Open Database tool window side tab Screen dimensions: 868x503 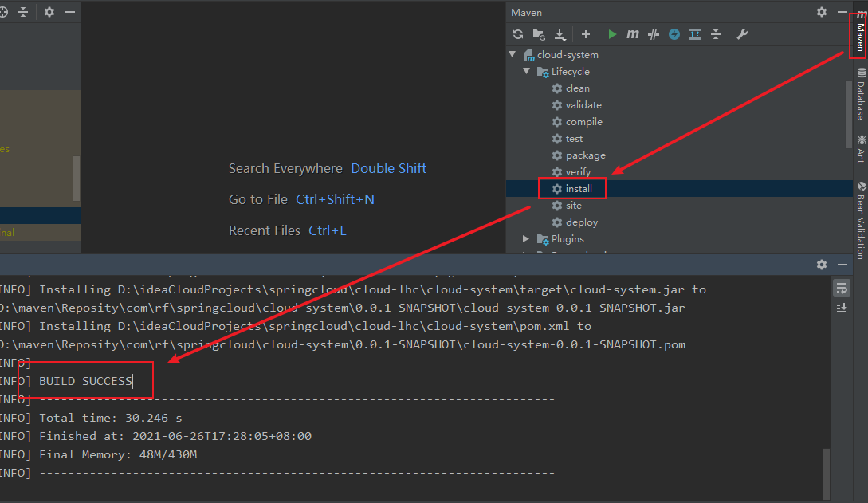coord(861,94)
